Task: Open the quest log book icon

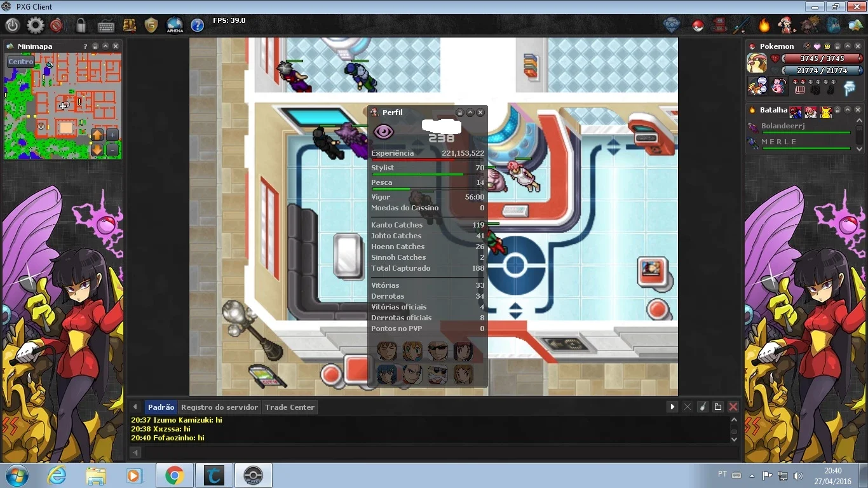Action: (x=129, y=25)
